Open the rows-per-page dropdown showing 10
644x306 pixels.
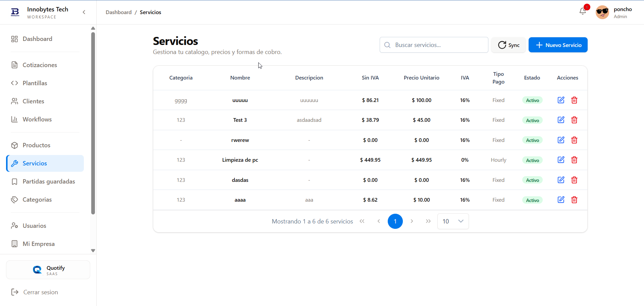[x=453, y=221]
